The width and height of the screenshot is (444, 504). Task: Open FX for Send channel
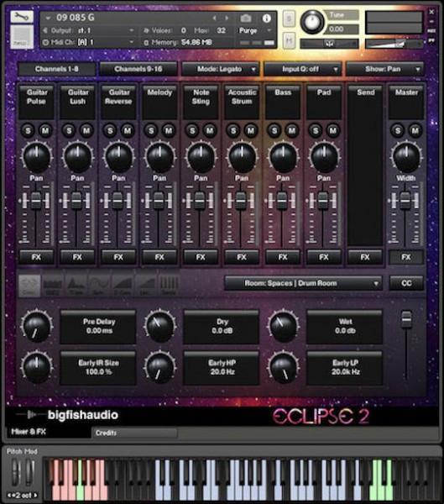pyautogui.click(x=365, y=257)
